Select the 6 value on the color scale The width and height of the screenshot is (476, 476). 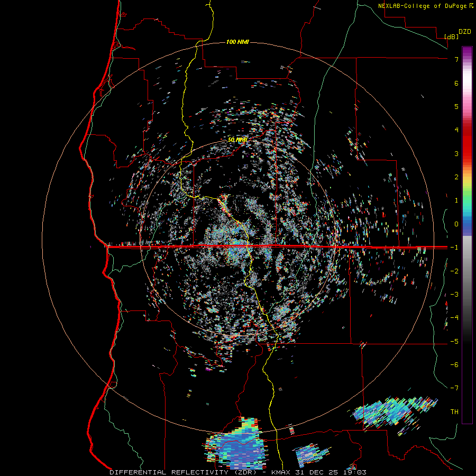[456, 83]
